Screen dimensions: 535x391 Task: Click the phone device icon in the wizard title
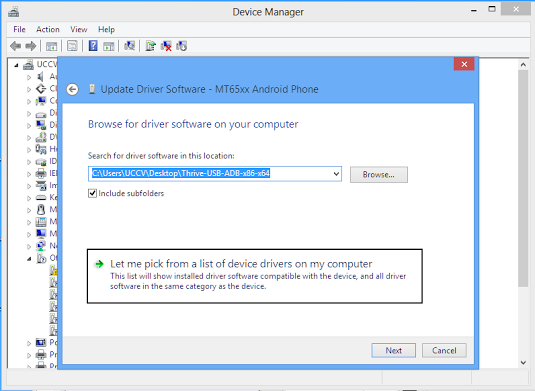91,89
